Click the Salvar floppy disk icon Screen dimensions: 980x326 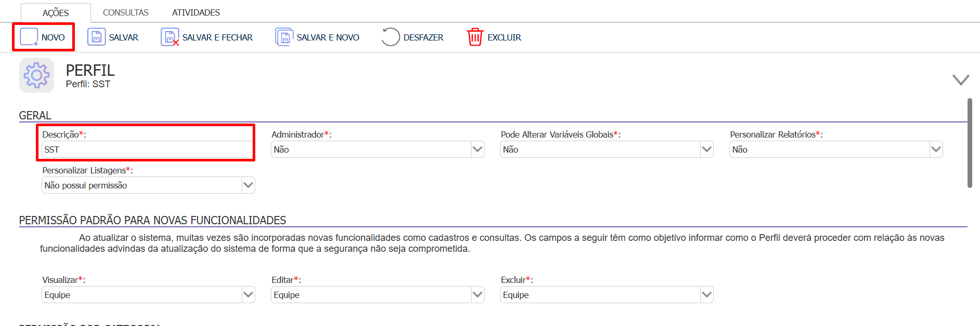click(x=96, y=37)
